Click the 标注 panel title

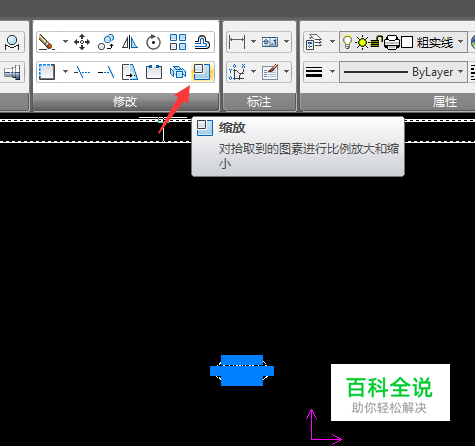pyautogui.click(x=259, y=102)
